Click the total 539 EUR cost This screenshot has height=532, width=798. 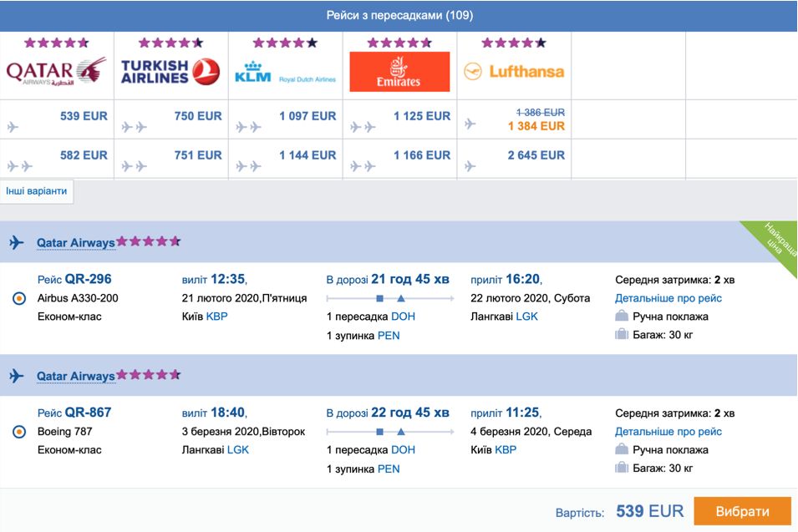(650, 511)
